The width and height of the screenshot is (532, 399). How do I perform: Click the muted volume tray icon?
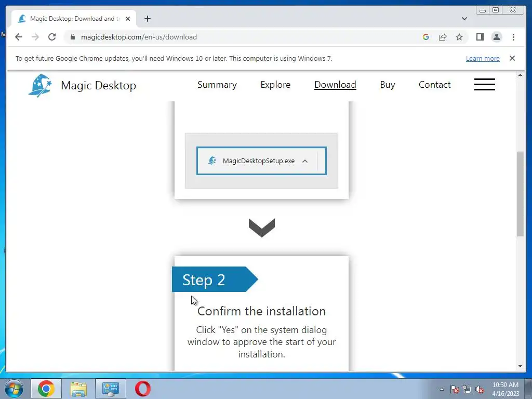[480, 389]
